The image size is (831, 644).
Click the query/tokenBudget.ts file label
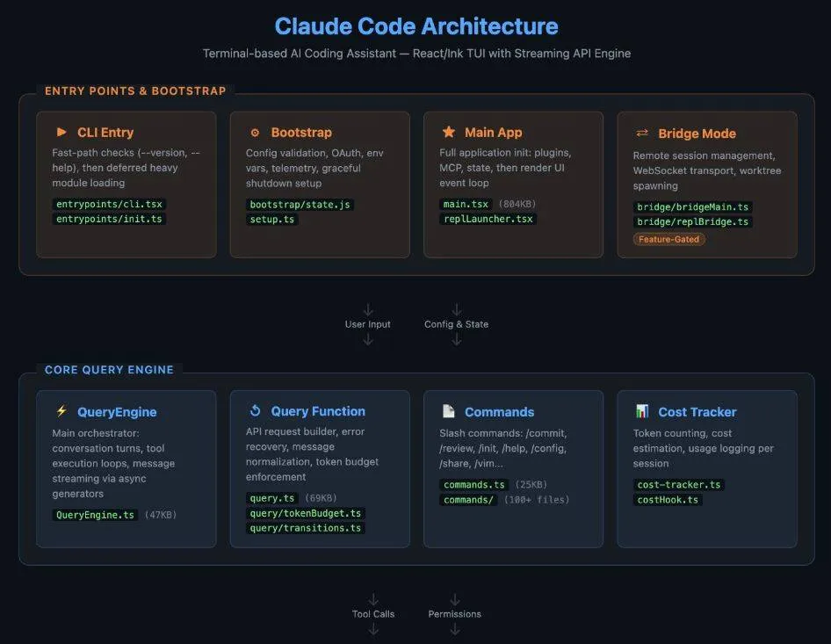pos(305,513)
